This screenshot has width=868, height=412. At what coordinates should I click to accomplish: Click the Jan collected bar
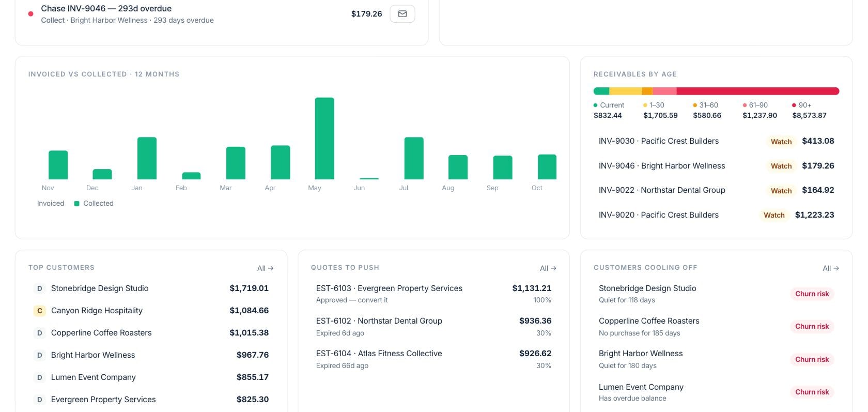pos(147,158)
